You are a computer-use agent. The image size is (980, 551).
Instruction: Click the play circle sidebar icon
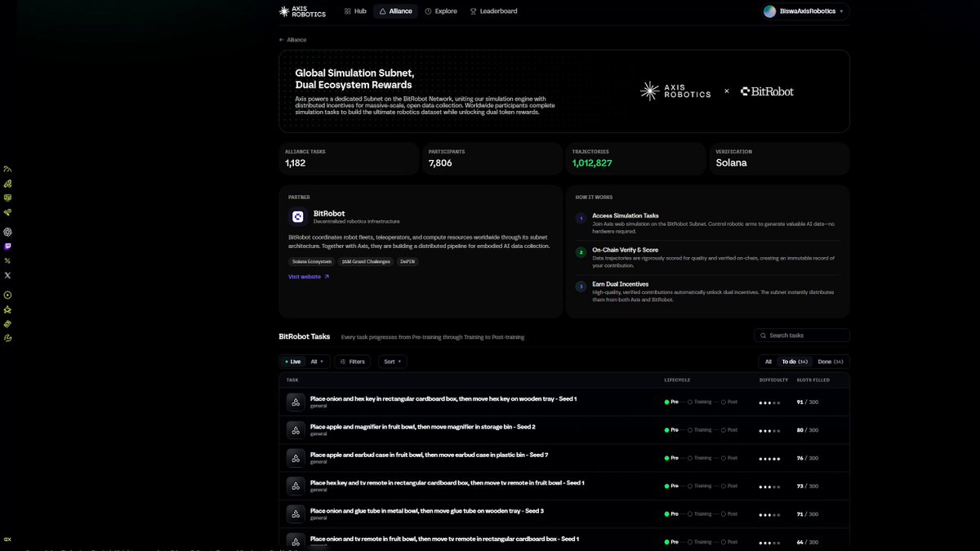point(7,295)
